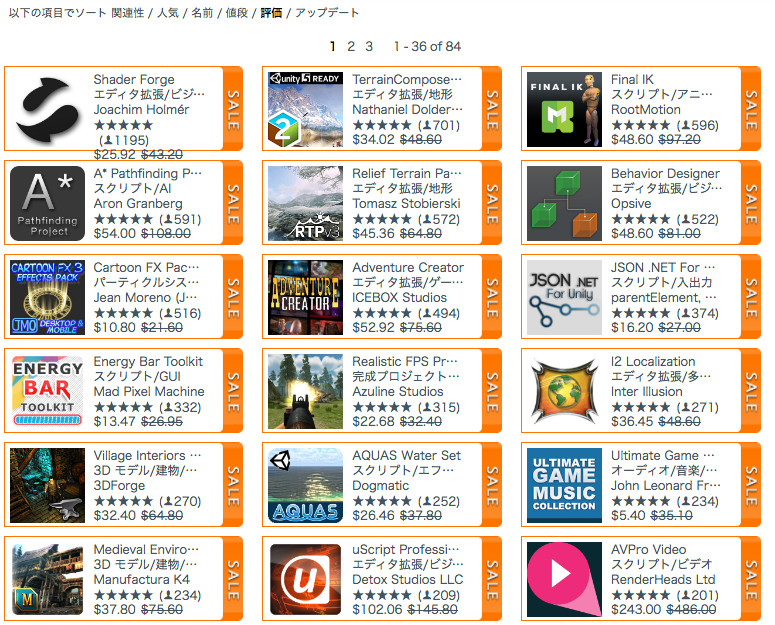Open the AQUAS Water Set icon

click(305, 485)
